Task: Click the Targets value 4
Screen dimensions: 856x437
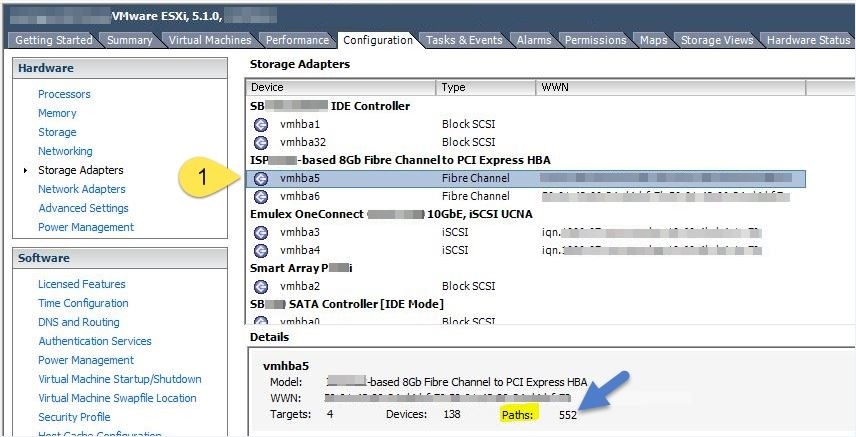Action: [330, 414]
